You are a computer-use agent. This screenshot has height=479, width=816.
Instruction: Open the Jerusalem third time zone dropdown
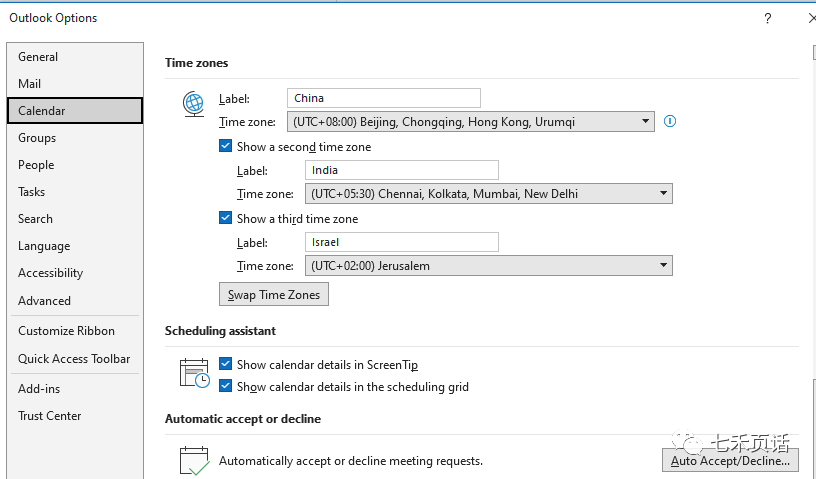489,266
